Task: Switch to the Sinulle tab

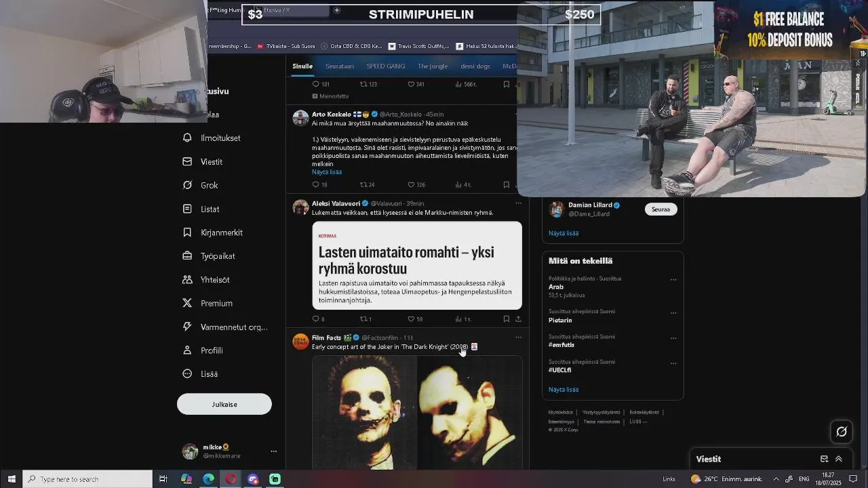Action: [302, 66]
